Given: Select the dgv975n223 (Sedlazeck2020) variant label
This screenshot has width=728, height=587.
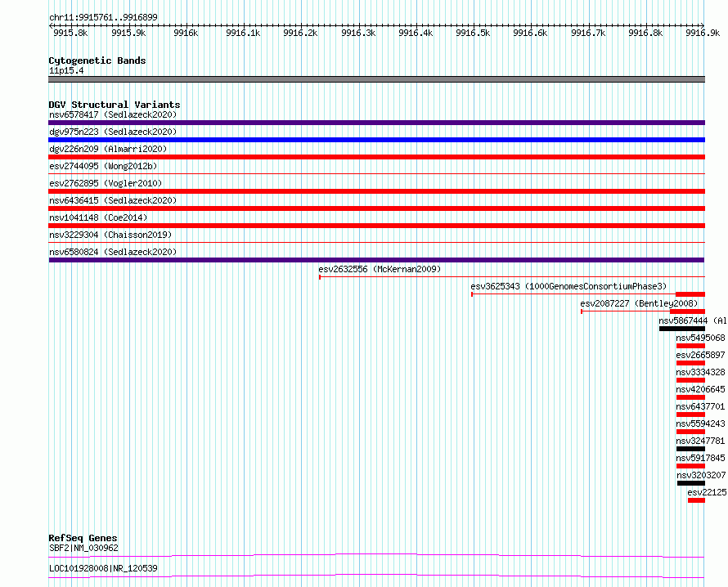Looking at the screenshot, I should pyautogui.click(x=113, y=132).
